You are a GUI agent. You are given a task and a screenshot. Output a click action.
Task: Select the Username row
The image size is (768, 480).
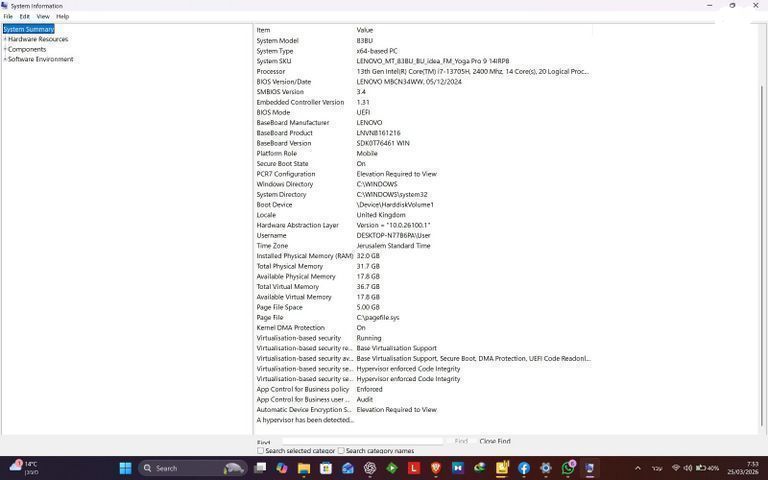pos(424,236)
